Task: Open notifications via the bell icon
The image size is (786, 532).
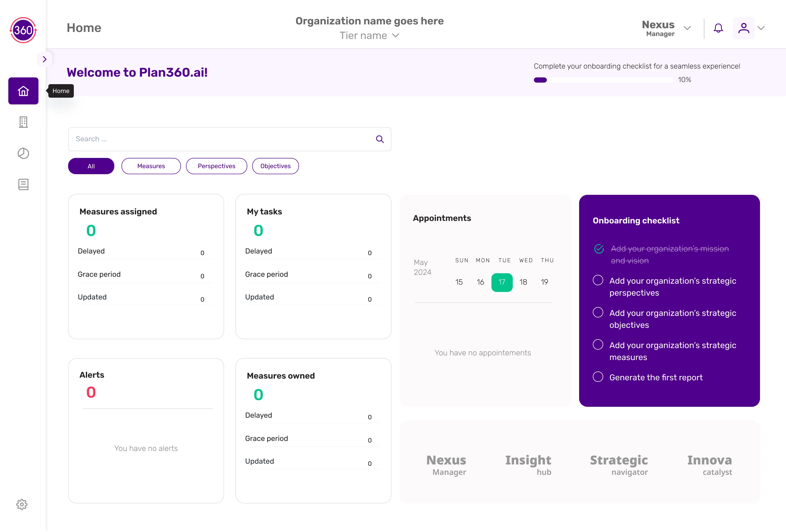Action: click(x=718, y=28)
